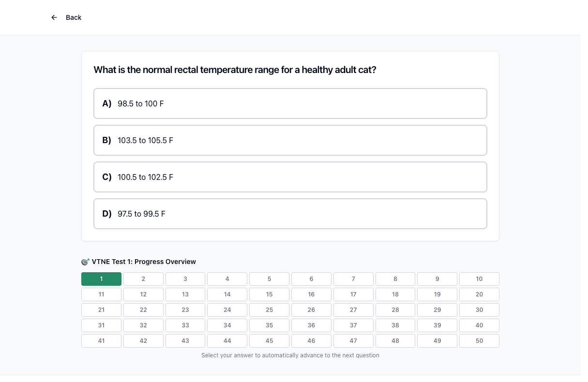
Task: Open question 21
Action: pos(101,310)
